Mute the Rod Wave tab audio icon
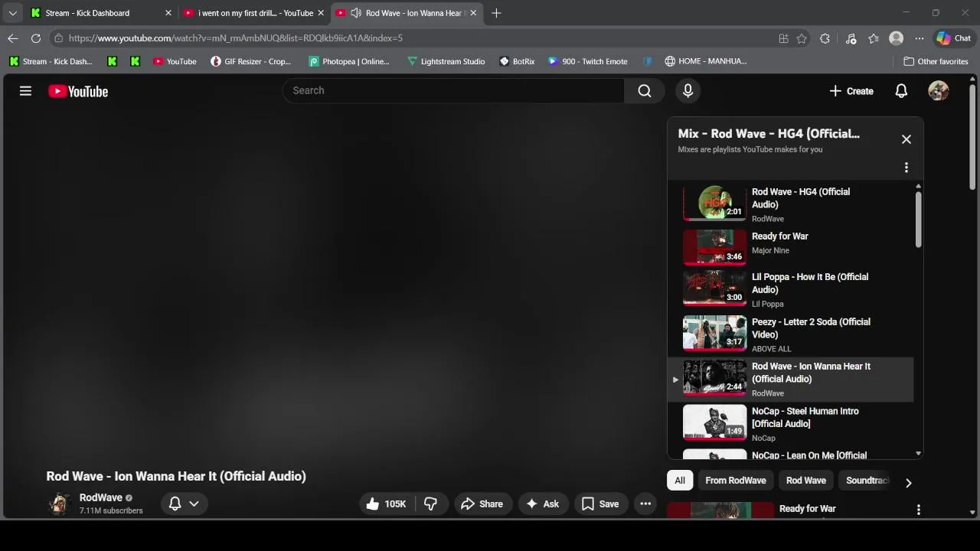Screen dimensions: 980x551 (356, 13)
